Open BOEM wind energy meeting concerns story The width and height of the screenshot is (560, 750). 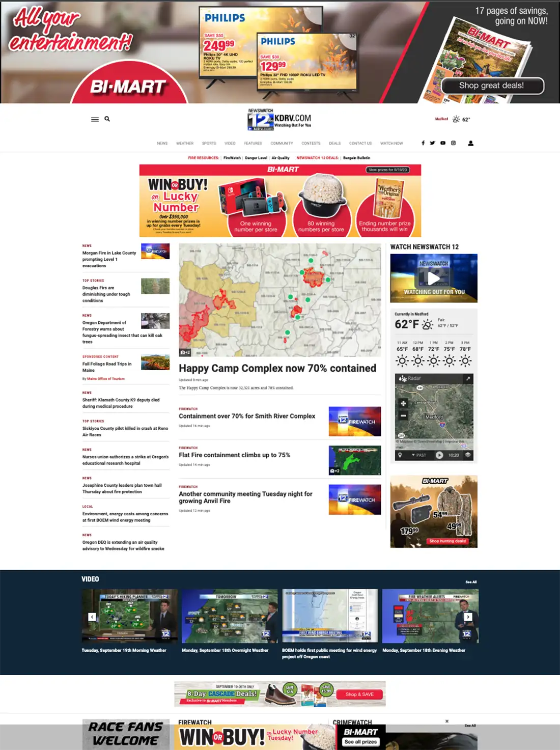(x=125, y=517)
